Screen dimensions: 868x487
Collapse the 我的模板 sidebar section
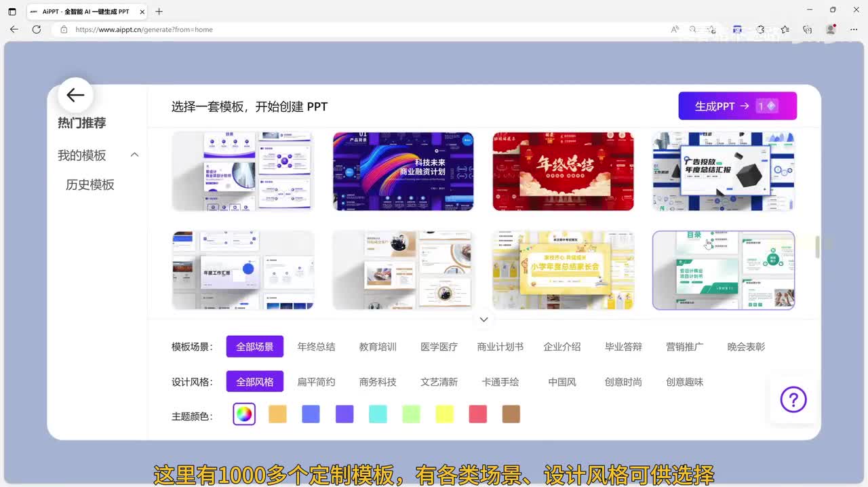pos(134,155)
